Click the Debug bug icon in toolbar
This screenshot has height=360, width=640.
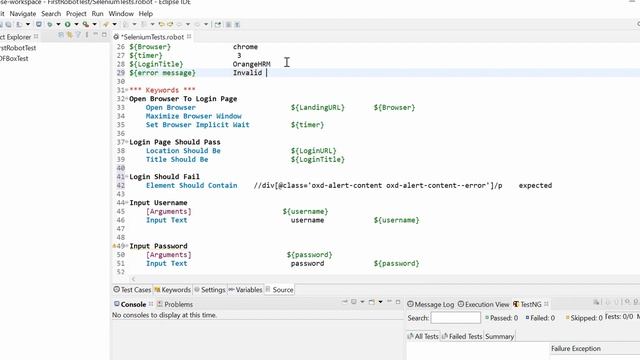click(49, 24)
